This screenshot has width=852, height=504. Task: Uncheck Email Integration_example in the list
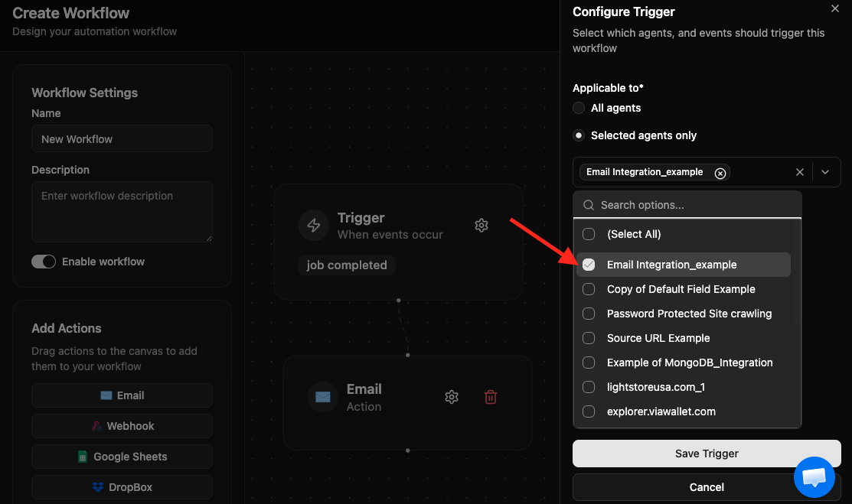click(x=589, y=265)
